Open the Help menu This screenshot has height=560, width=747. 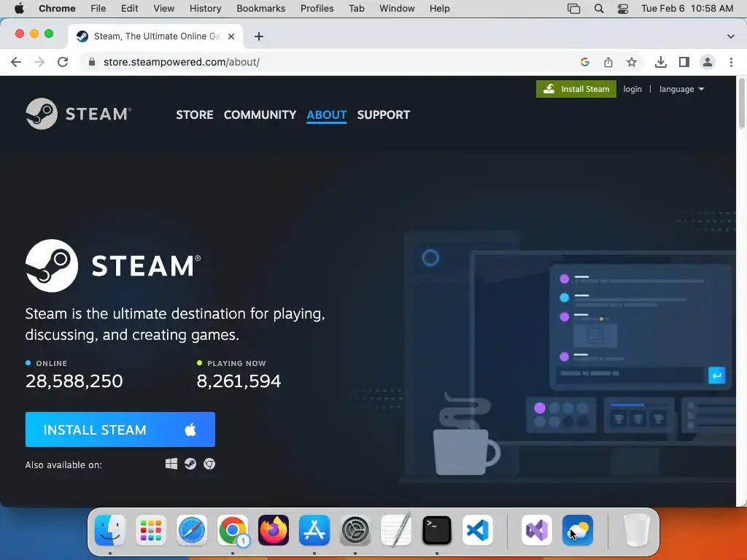point(439,9)
